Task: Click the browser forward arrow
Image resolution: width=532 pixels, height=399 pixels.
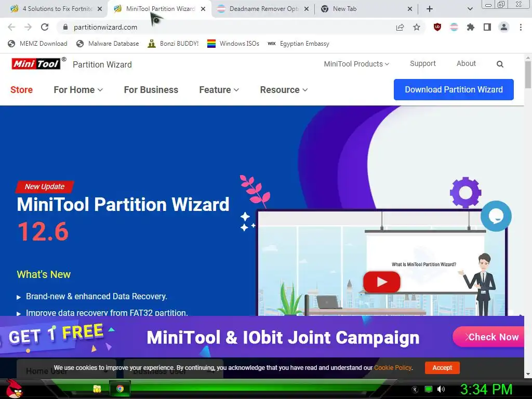Action: pos(28,27)
